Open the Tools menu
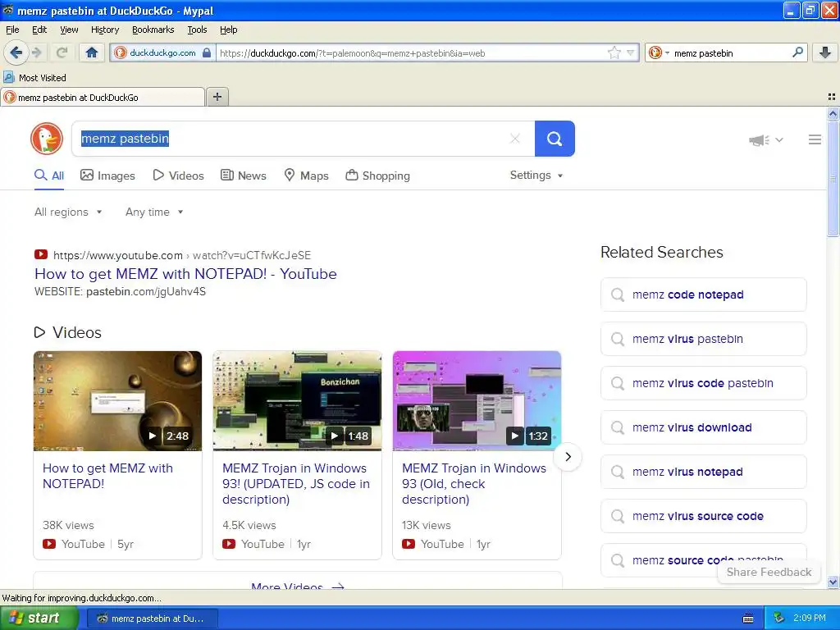The image size is (840, 630). (197, 30)
